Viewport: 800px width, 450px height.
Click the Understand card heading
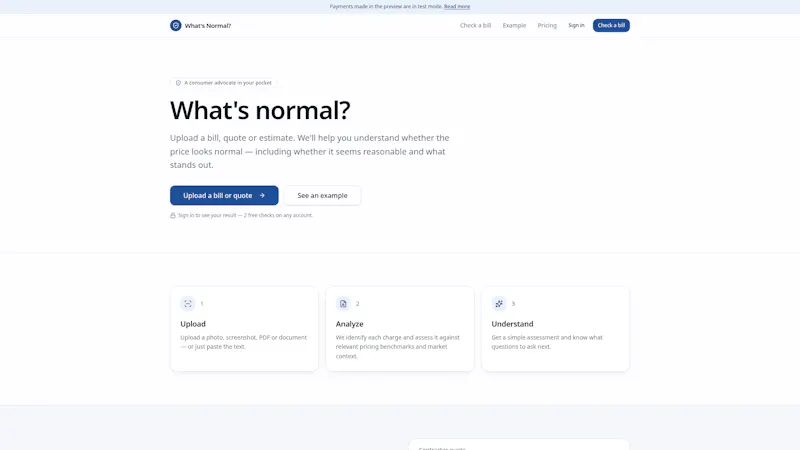512,324
